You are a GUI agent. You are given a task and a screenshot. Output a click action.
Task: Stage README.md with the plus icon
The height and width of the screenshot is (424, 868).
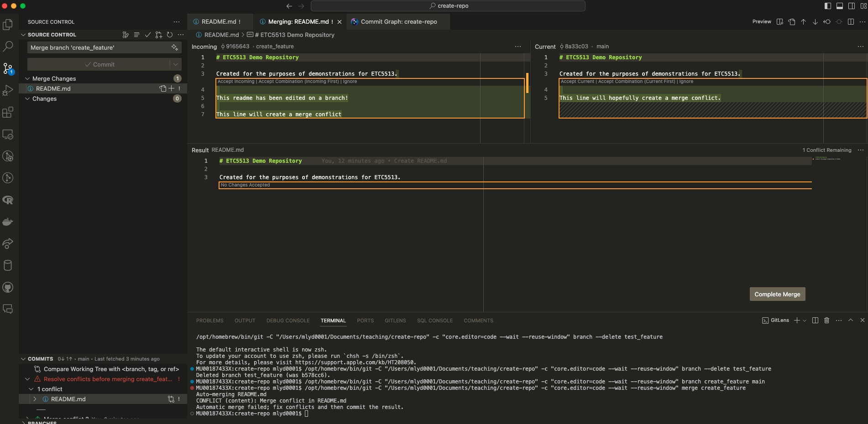click(x=172, y=88)
